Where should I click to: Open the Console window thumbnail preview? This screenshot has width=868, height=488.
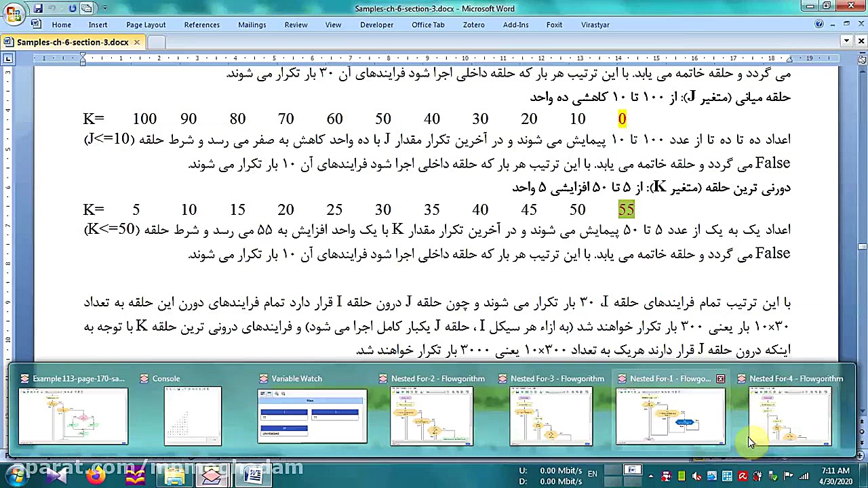[193, 416]
